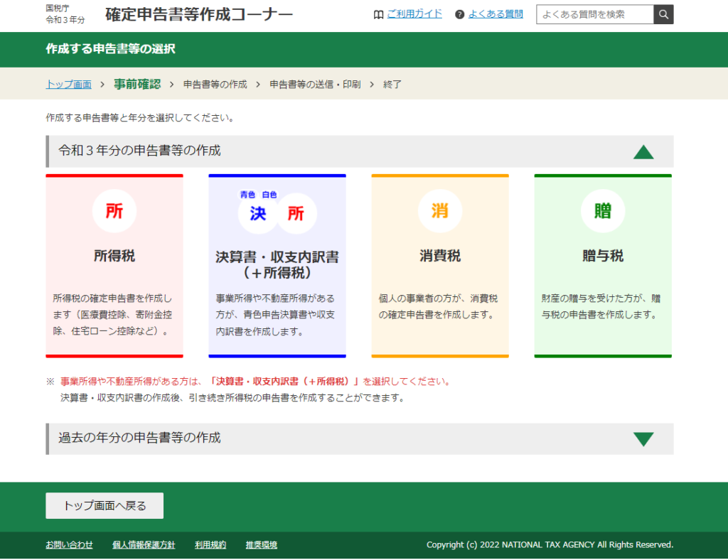
Task: Click the 財産の贈与を受けた方が description text
Action: pyautogui.click(x=601, y=306)
